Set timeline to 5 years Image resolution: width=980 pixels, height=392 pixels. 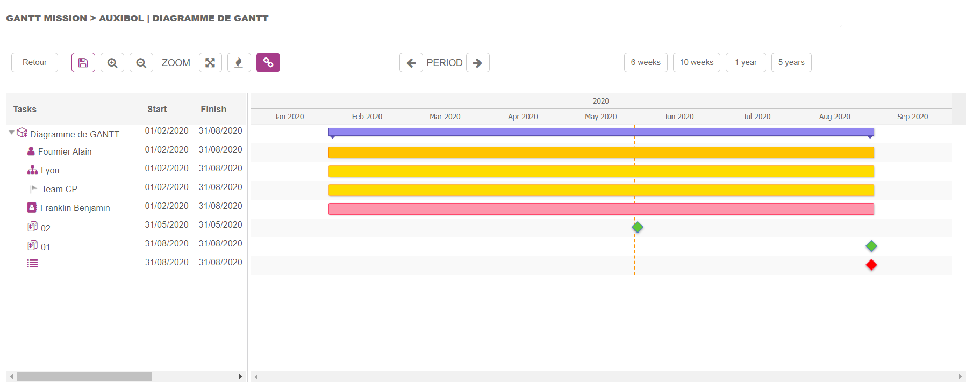click(x=791, y=62)
